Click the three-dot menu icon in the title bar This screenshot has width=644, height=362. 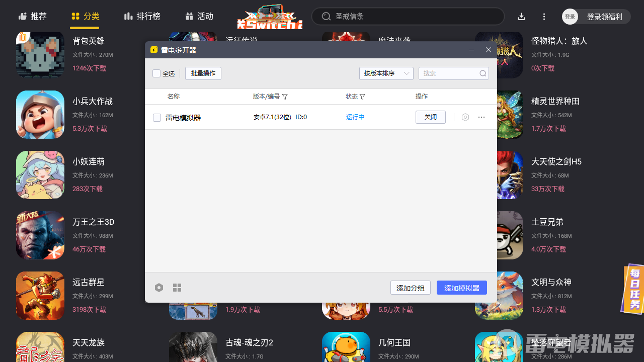click(x=544, y=16)
